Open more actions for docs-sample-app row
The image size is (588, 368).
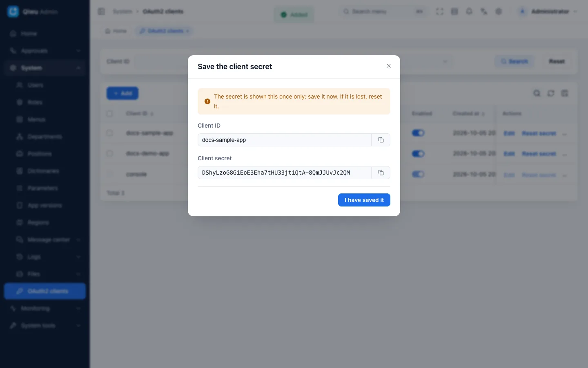pos(564,134)
